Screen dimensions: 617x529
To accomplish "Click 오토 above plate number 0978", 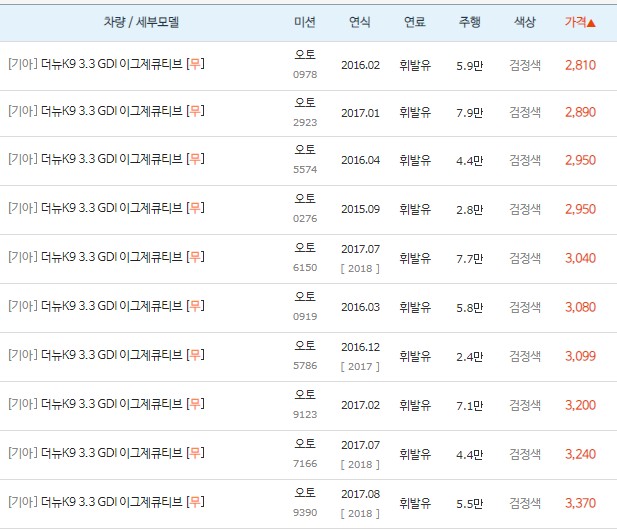I will pyautogui.click(x=305, y=54).
